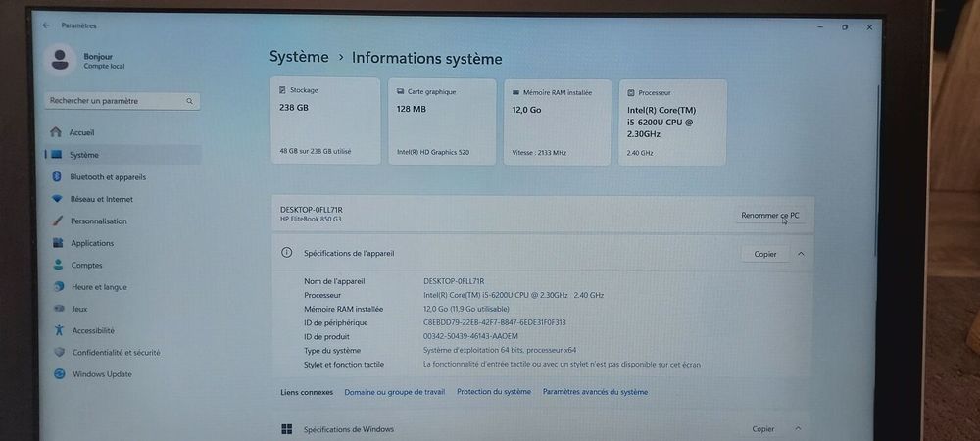The image size is (980, 441).
Task: Collapse the Spécifications de Windows section
Action: (x=798, y=428)
